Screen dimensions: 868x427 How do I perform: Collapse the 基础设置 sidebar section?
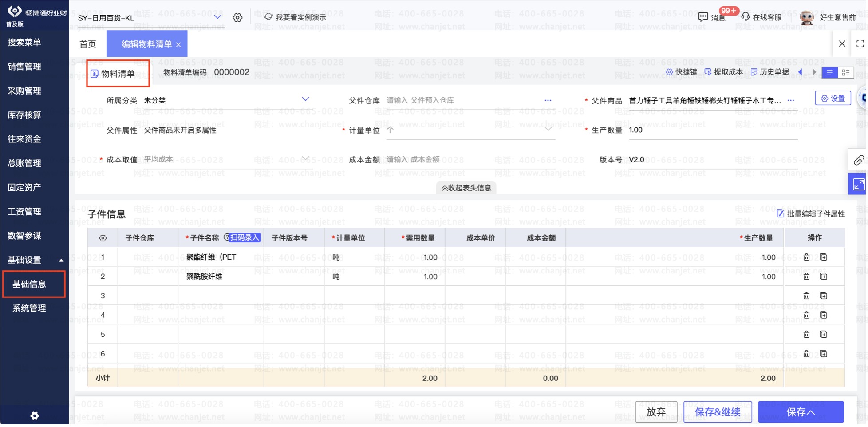point(61,260)
